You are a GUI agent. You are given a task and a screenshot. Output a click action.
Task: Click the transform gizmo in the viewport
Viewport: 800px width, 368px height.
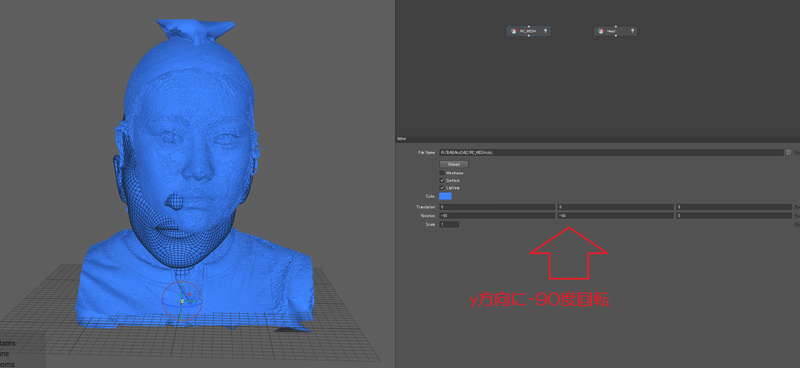pos(182,301)
